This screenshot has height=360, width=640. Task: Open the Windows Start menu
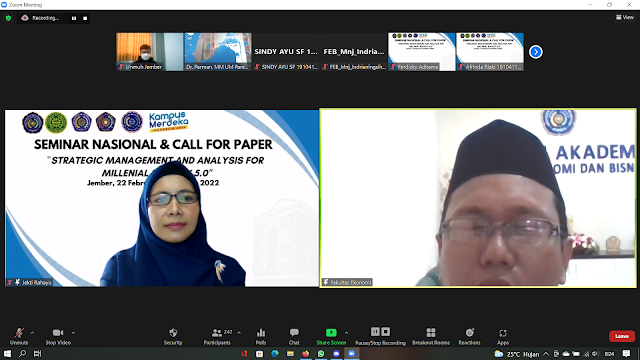click(7, 354)
